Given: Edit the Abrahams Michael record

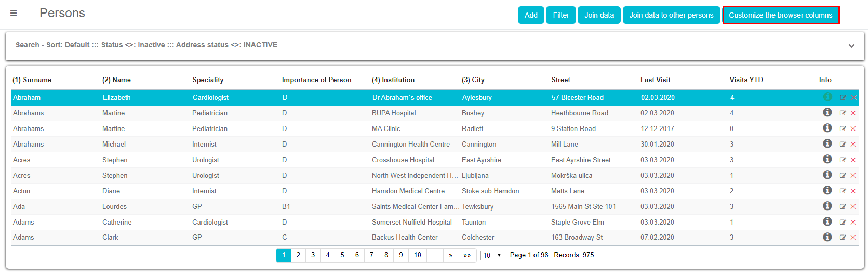Looking at the screenshot, I should (x=843, y=145).
